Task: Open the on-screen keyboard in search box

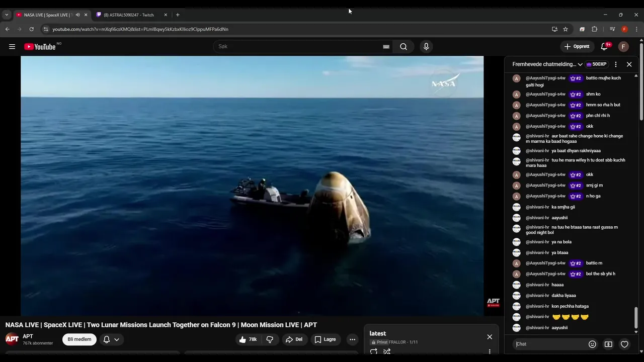Action: coord(386,47)
